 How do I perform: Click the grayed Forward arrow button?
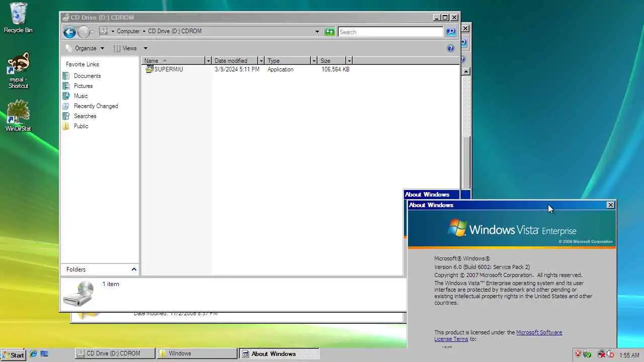tap(84, 32)
